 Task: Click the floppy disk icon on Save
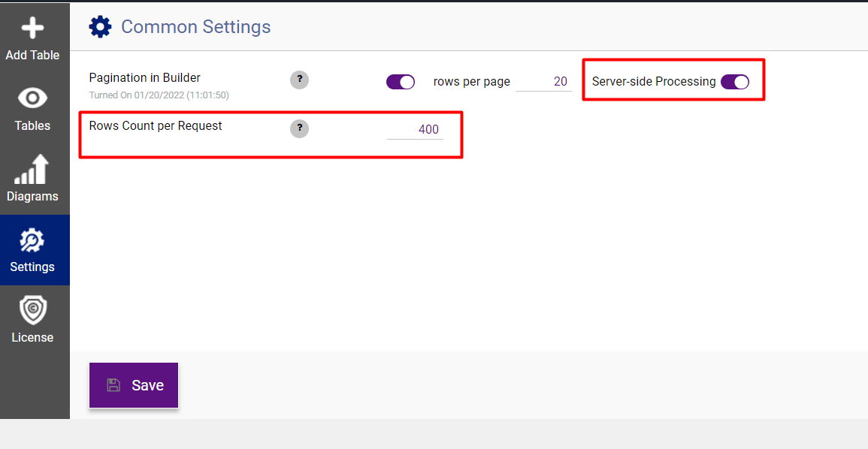click(113, 385)
